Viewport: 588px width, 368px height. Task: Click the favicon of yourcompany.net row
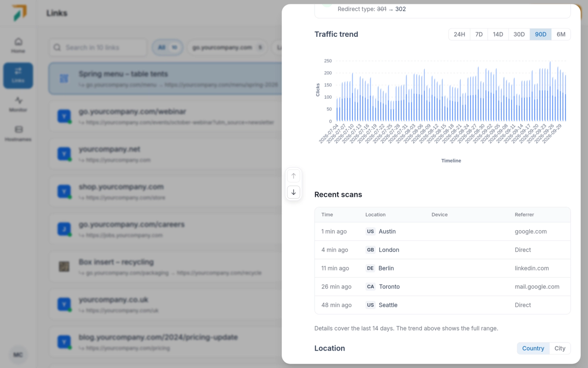pyautogui.click(x=64, y=154)
